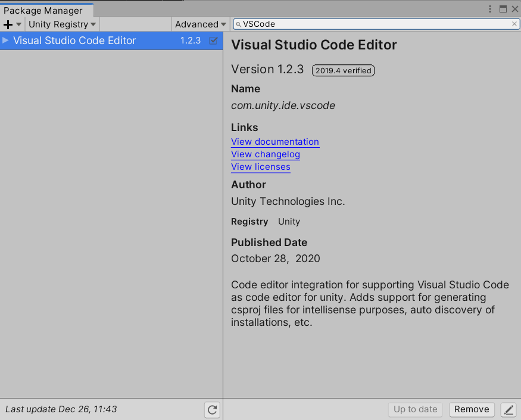Click the Unity Technologies Inc. author text
This screenshot has width=521, height=420.
pos(288,201)
